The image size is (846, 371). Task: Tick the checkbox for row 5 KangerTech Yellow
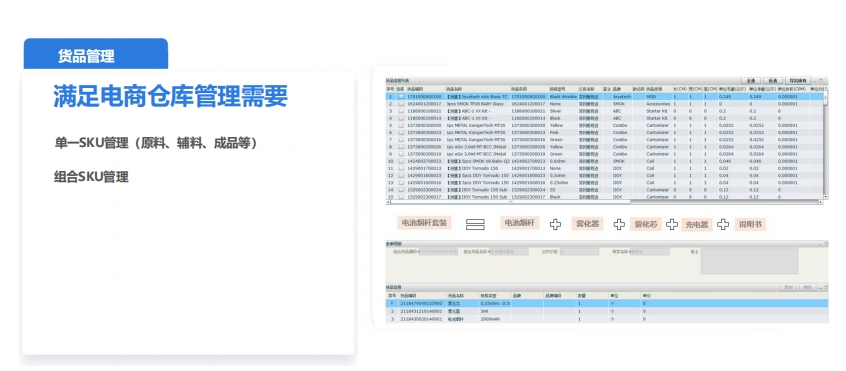401,125
